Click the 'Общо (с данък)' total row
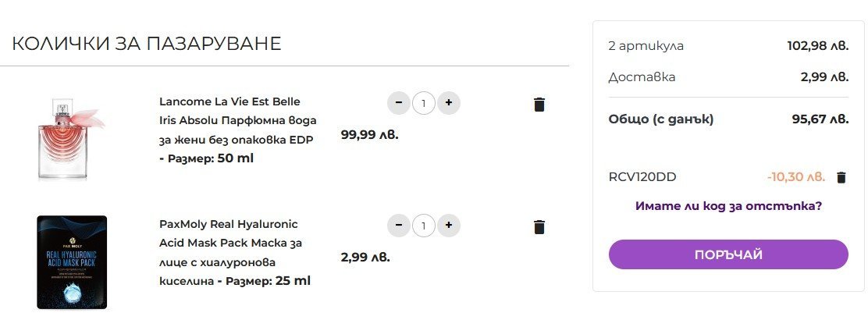The image size is (868, 320). pyautogui.click(x=728, y=119)
